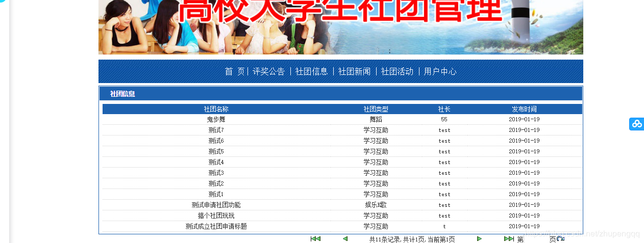Click the site banner image
This screenshot has width=644, height=243.
[340, 27]
